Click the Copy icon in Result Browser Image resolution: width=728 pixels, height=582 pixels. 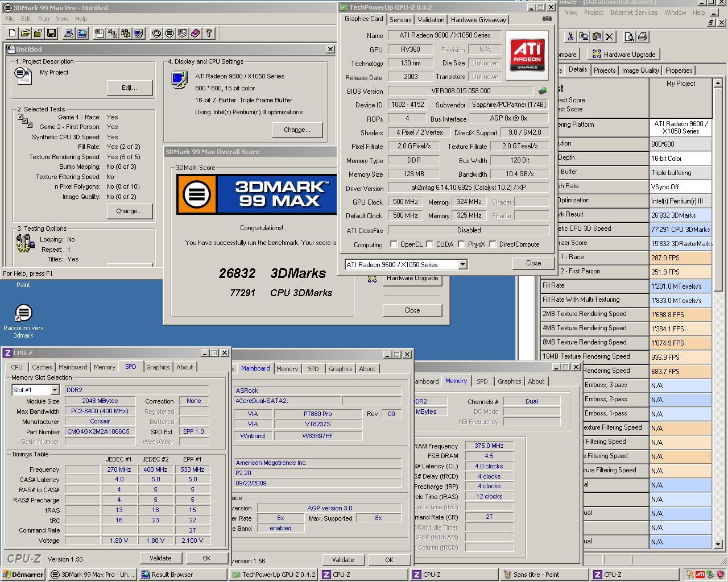click(583, 37)
